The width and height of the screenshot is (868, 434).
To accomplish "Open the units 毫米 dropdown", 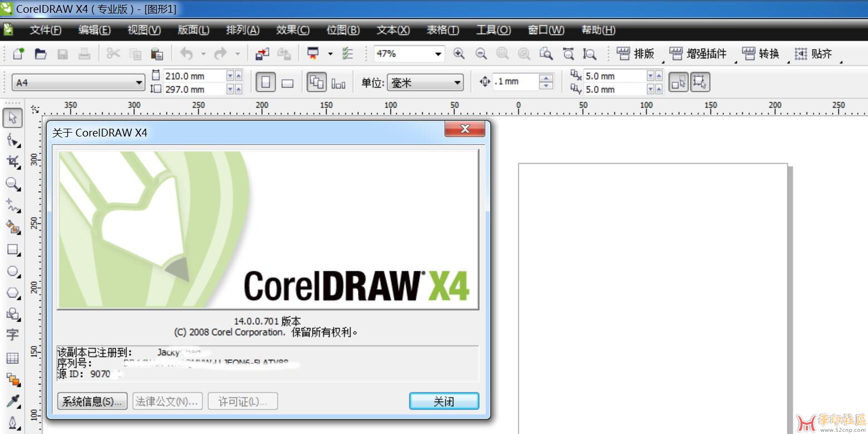I will pyautogui.click(x=457, y=82).
